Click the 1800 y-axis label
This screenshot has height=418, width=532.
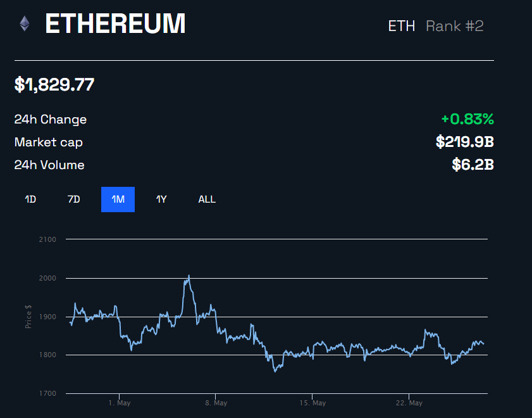[x=47, y=355]
